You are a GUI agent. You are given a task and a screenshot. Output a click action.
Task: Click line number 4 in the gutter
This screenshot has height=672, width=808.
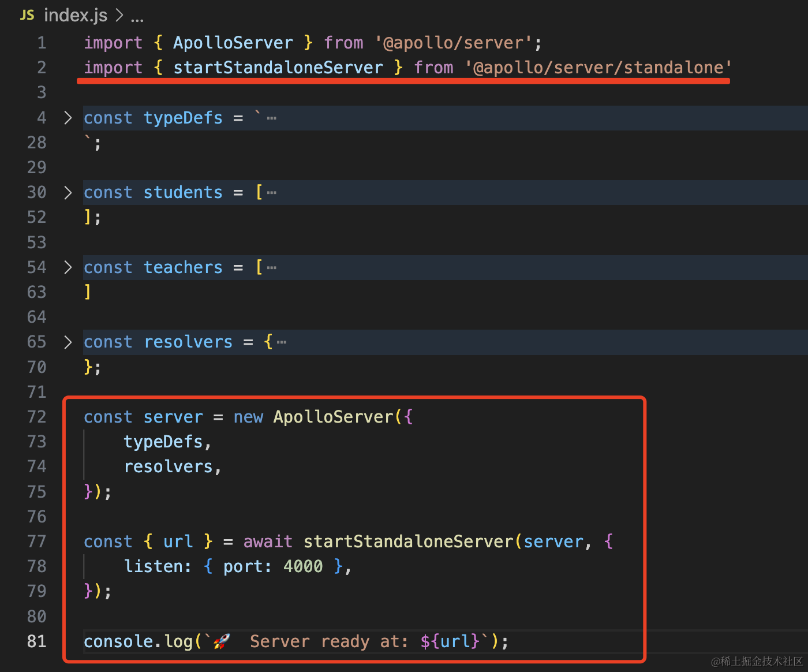(x=42, y=118)
